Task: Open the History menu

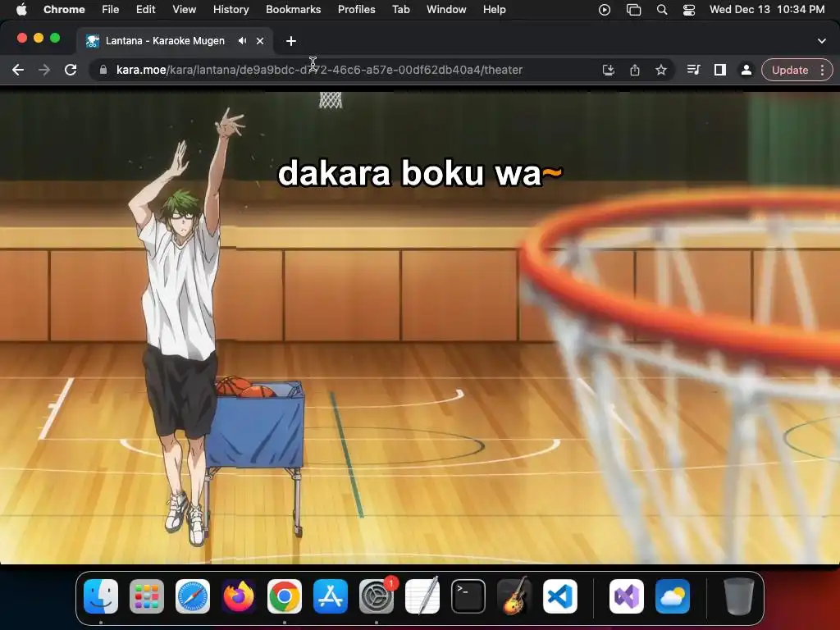Action: (231, 9)
